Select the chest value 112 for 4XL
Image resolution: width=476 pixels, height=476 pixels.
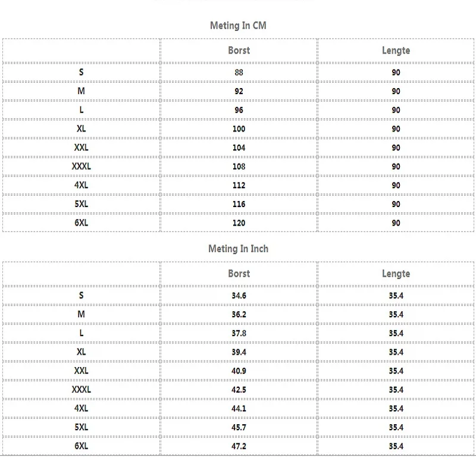[239, 186]
